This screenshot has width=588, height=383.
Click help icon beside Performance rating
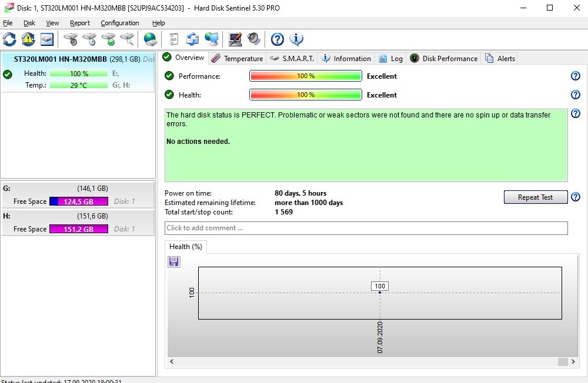coord(575,76)
